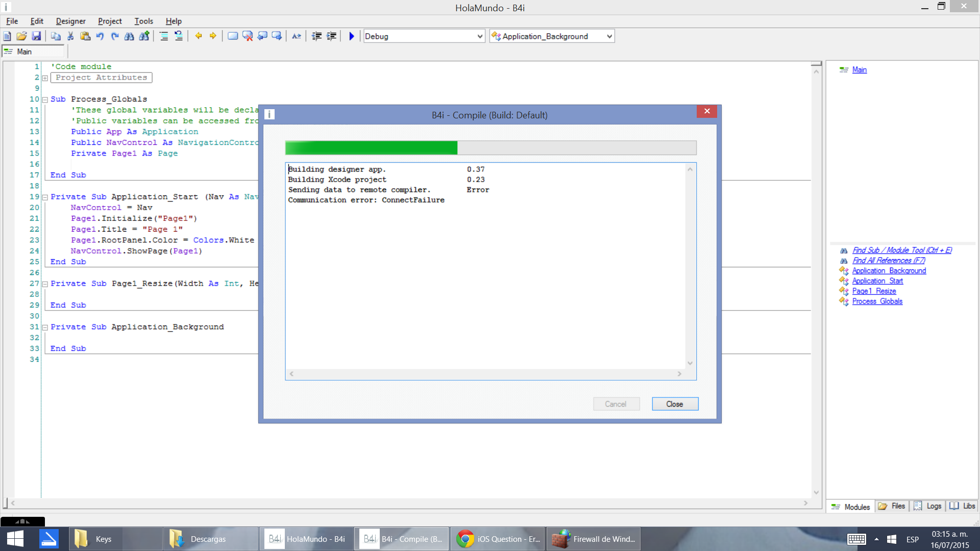This screenshot has width=980, height=551.
Task: Click the Cut (scissors) toolbar icon
Action: coord(70,36)
